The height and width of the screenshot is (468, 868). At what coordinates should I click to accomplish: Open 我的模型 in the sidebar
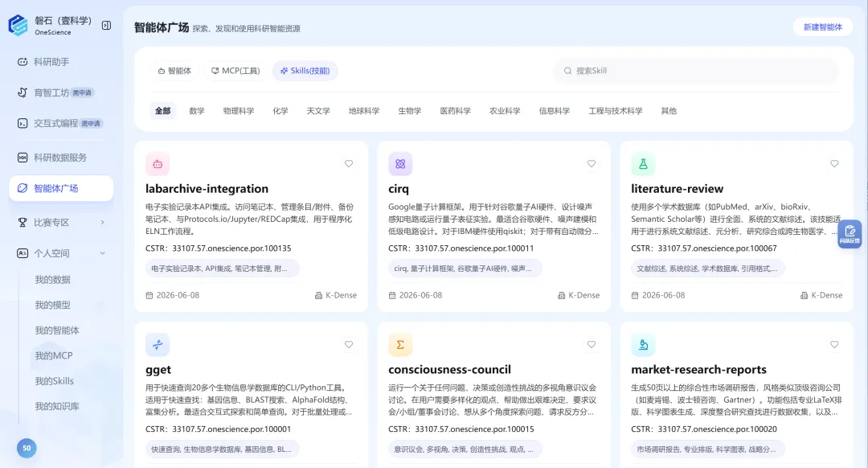coord(52,306)
